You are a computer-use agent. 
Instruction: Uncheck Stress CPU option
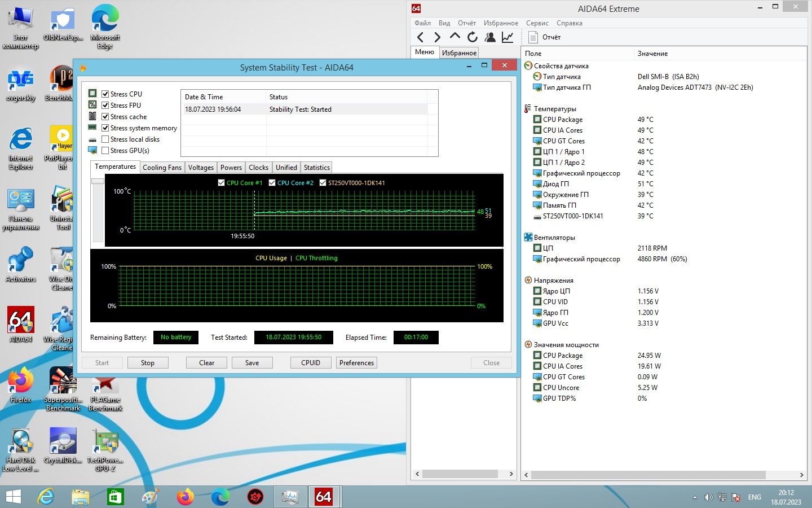pos(105,94)
